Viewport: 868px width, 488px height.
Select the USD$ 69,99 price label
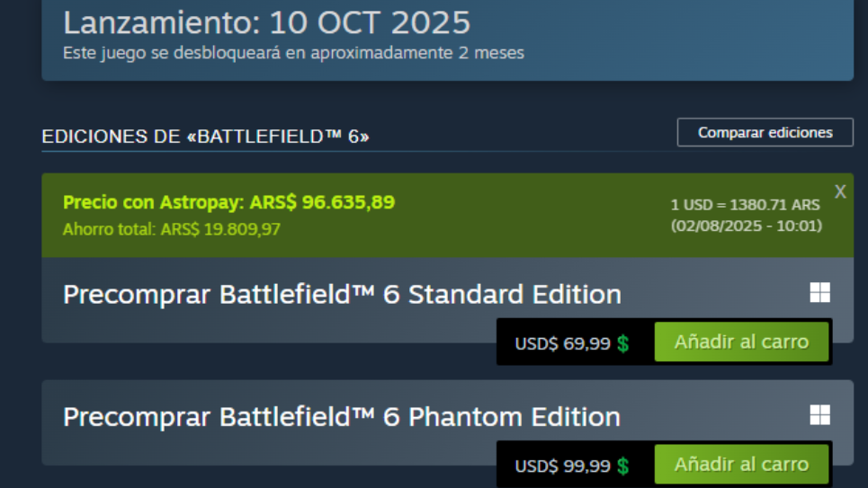(562, 343)
